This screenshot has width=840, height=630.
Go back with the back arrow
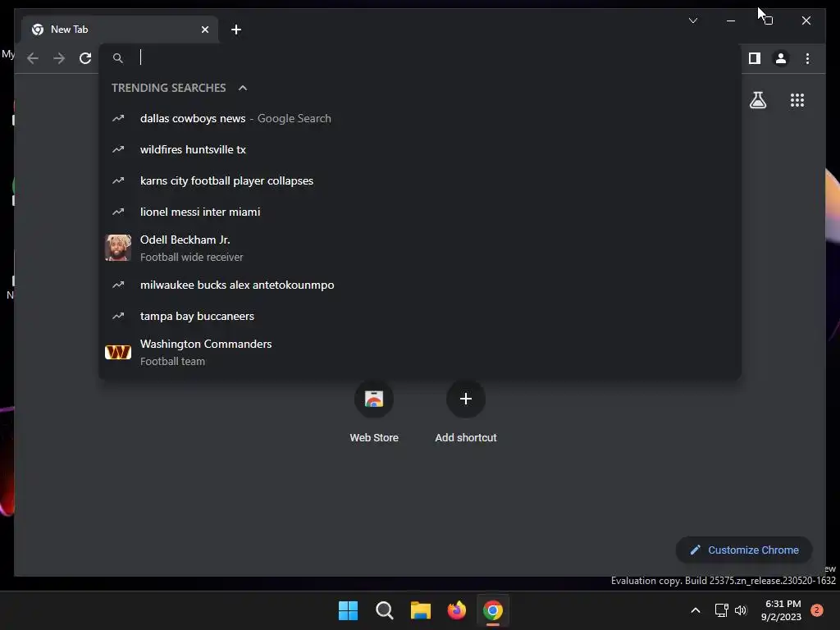click(33, 58)
